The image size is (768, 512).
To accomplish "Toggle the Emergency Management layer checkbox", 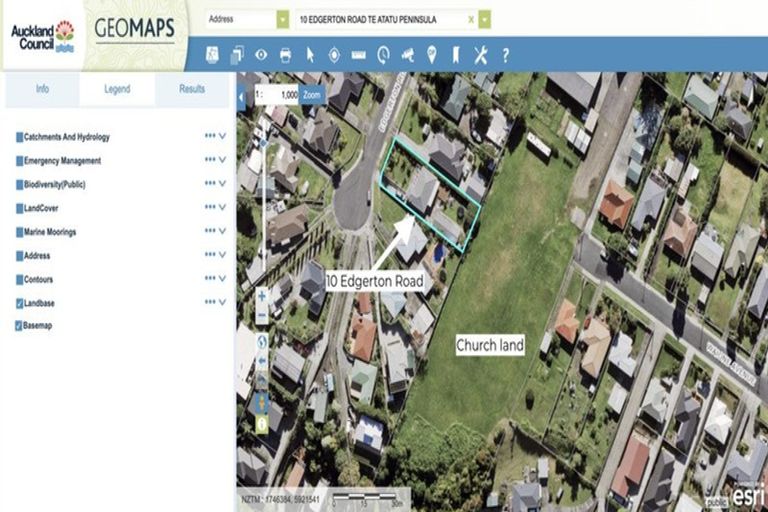I will point(20,161).
